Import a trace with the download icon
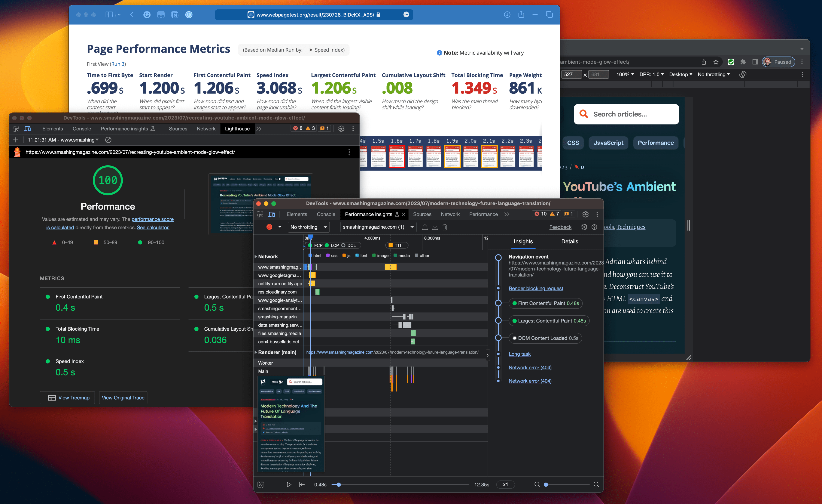822x504 pixels. coord(435,227)
